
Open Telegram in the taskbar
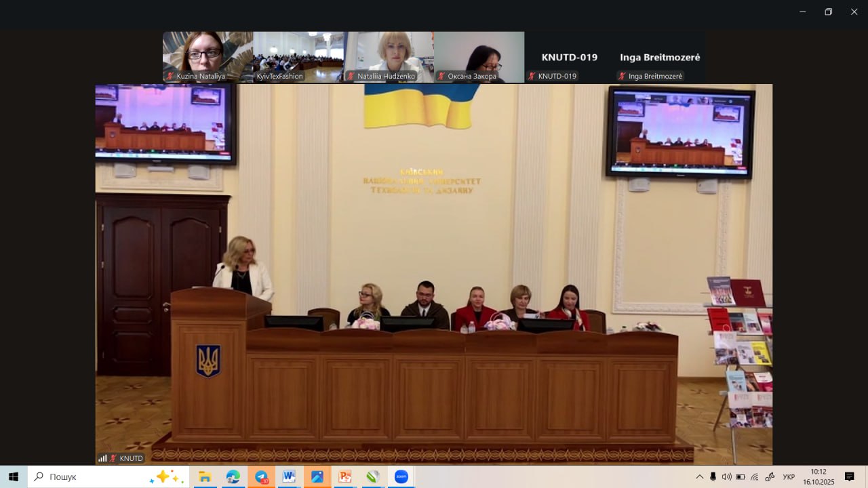(261, 476)
